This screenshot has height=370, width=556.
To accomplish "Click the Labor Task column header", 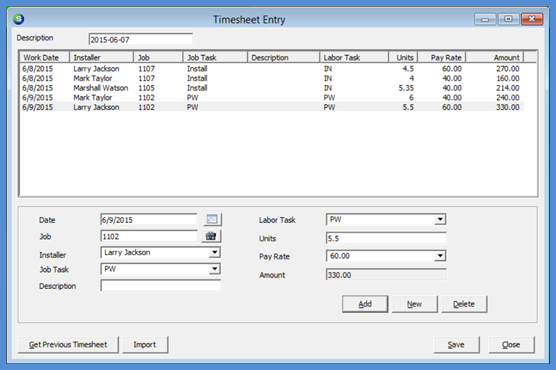I will pyautogui.click(x=354, y=57).
